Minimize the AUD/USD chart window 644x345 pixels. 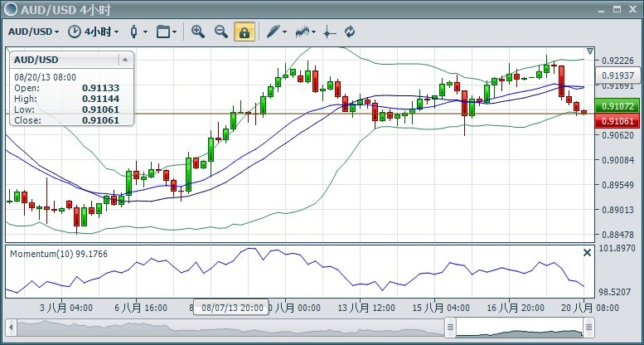(x=602, y=9)
